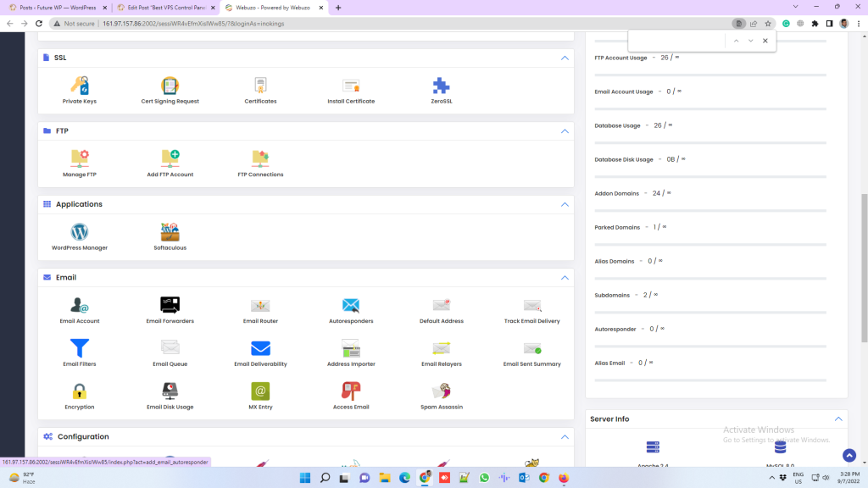Click scroll-to-top round button

coord(849,455)
